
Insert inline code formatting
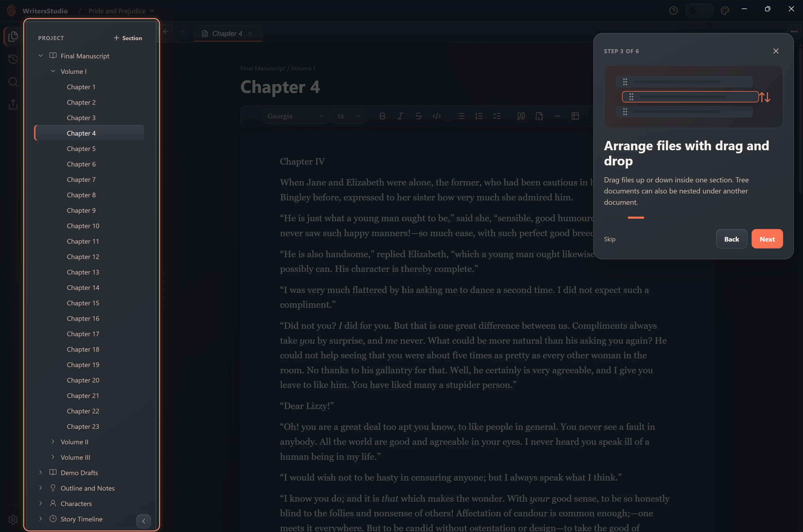tap(437, 116)
